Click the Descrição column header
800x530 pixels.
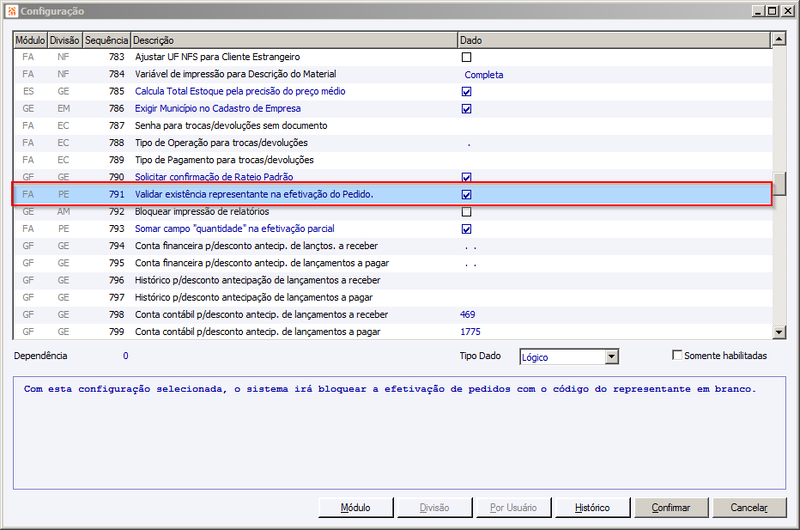294,40
